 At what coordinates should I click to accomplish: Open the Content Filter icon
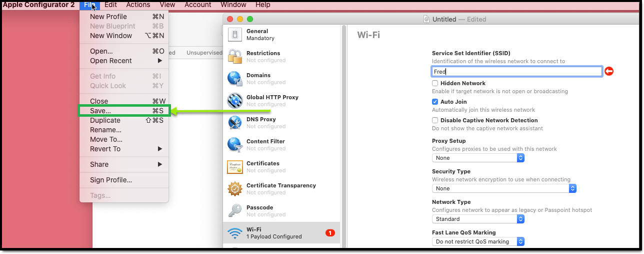click(x=235, y=145)
